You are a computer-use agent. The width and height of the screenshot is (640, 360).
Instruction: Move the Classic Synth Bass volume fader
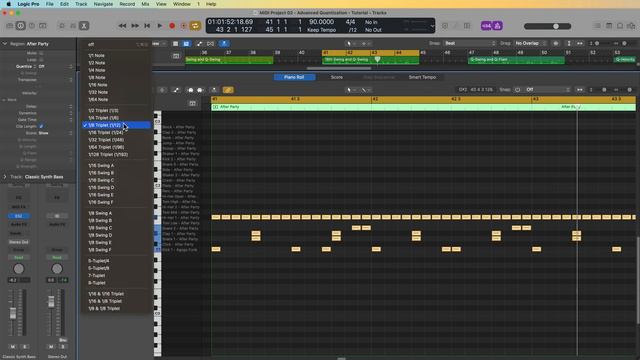[x=13, y=313]
